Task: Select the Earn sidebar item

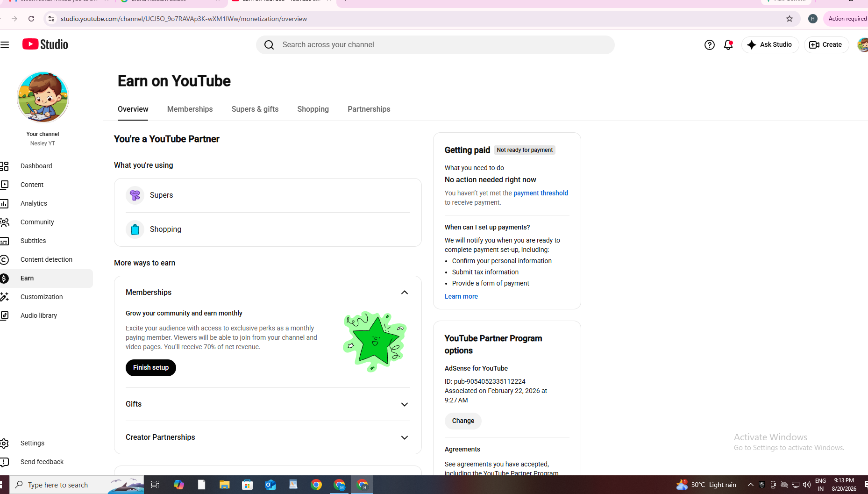Action: (46, 278)
